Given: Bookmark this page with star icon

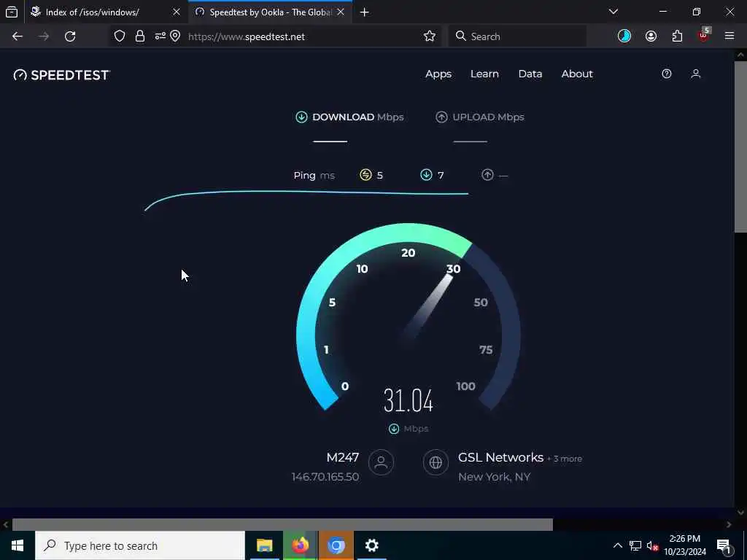Looking at the screenshot, I should click(429, 36).
